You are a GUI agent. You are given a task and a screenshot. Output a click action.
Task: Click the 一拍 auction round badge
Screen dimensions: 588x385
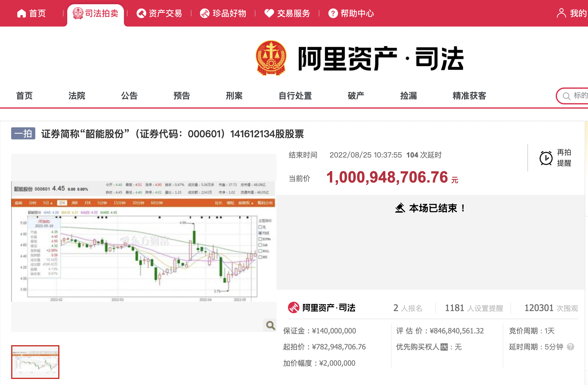23,133
